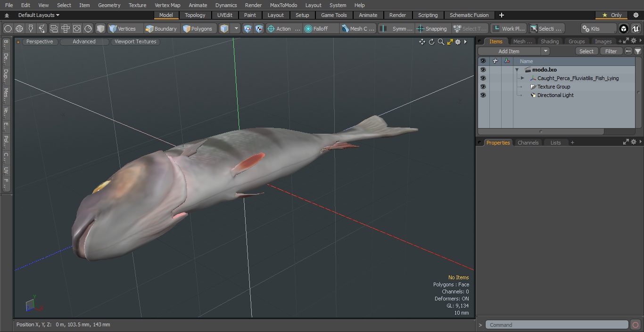Toggle visibility of modo.lxo scene
Image resolution: width=644 pixels, height=332 pixels.
point(483,70)
